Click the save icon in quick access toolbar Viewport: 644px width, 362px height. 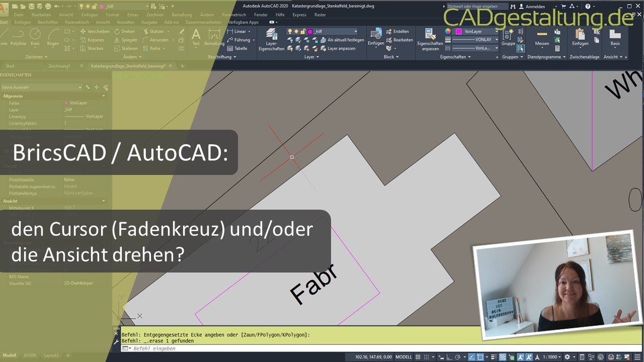tap(31, 6)
